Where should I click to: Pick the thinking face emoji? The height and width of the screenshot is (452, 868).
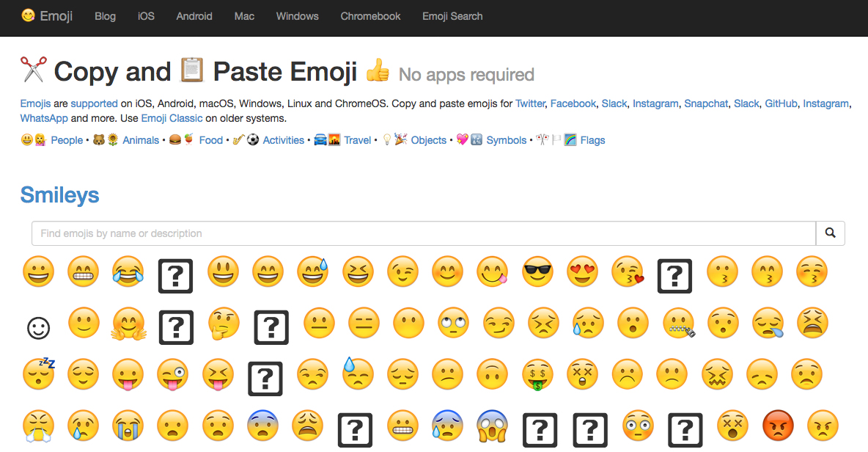(x=223, y=324)
